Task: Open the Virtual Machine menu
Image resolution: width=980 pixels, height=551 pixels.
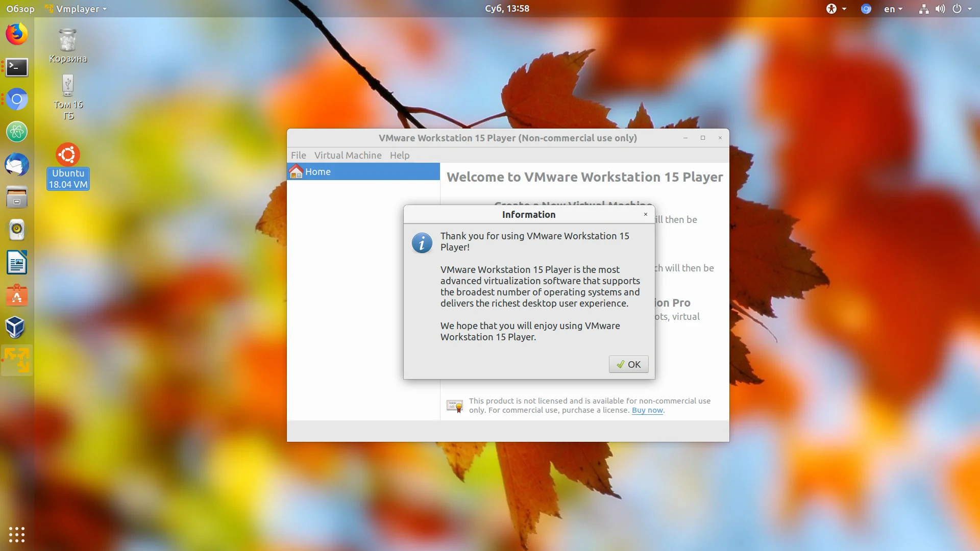Action: coord(348,155)
